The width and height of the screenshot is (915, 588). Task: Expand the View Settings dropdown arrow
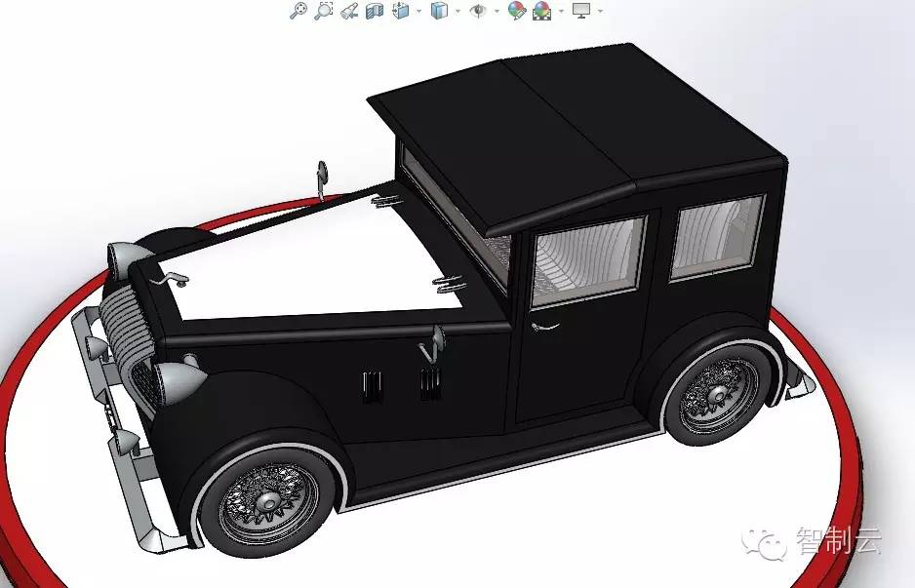click(x=600, y=11)
